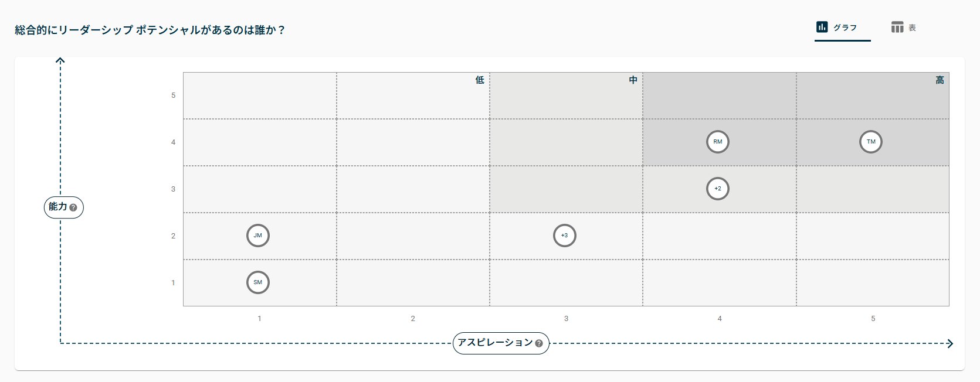Select the SM data point marker
Image resolution: width=980 pixels, height=382 pixels.
pos(257,282)
